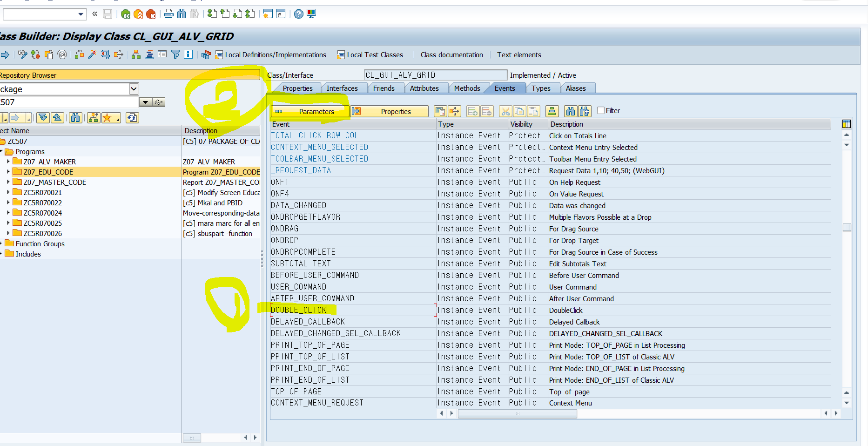This screenshot has height=446, width=868.
Task: Open the Help question mark icon
Action: [x=299, y=14]
